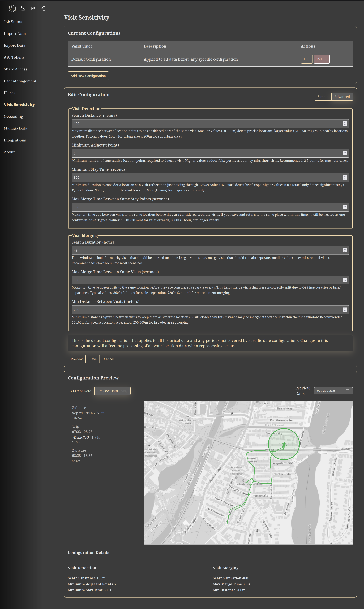Switch to Simple configuration mode
Viewport: 364px width, 609px height.
click(x=323, y=97)
